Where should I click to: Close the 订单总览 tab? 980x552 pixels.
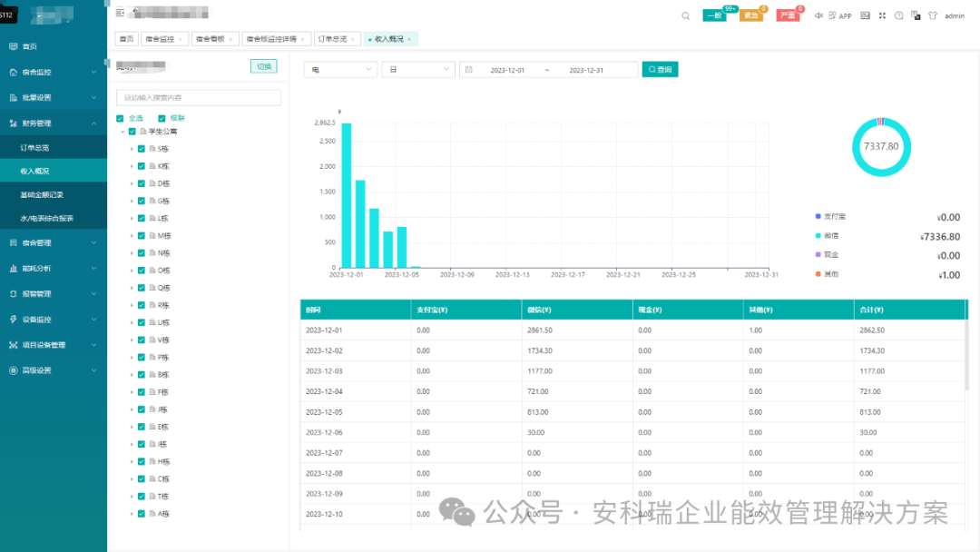click(x=352, y=39)
